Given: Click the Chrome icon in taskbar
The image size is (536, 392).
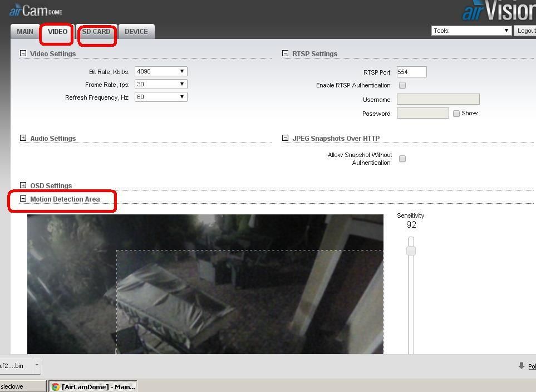Looking at the screenshot, I should click(x=56, y=386).
